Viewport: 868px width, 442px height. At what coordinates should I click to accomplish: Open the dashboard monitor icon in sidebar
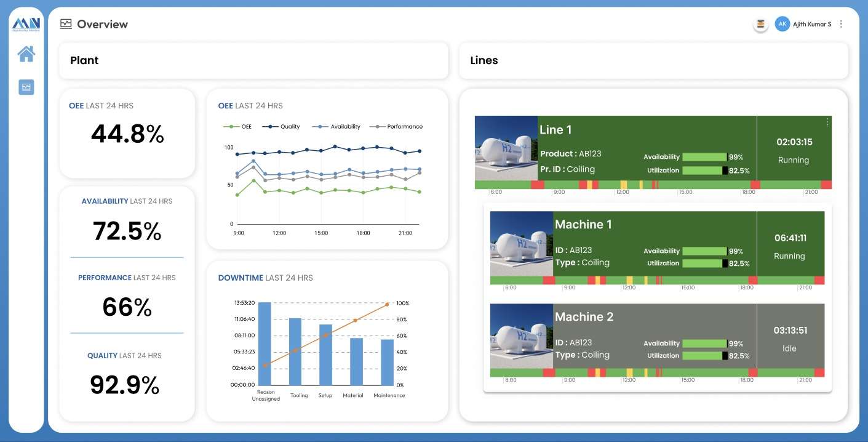click(x=26, y=87)
